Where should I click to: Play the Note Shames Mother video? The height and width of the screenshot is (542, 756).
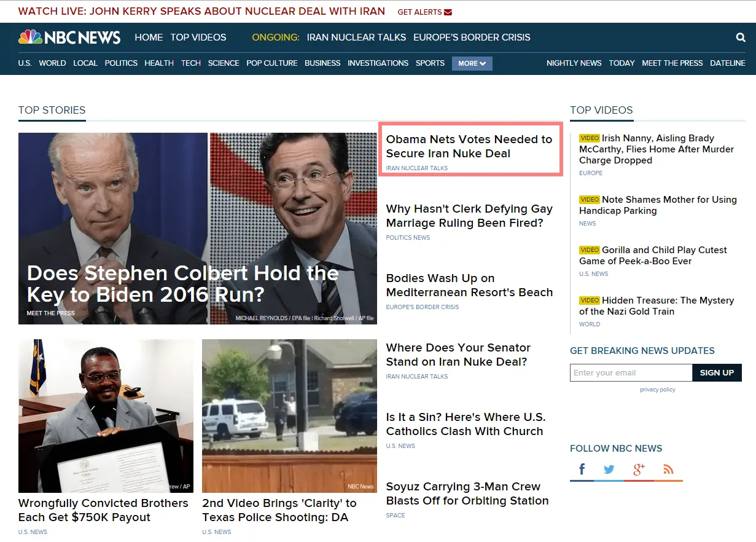pyautogui.click(x=658, y=205)
